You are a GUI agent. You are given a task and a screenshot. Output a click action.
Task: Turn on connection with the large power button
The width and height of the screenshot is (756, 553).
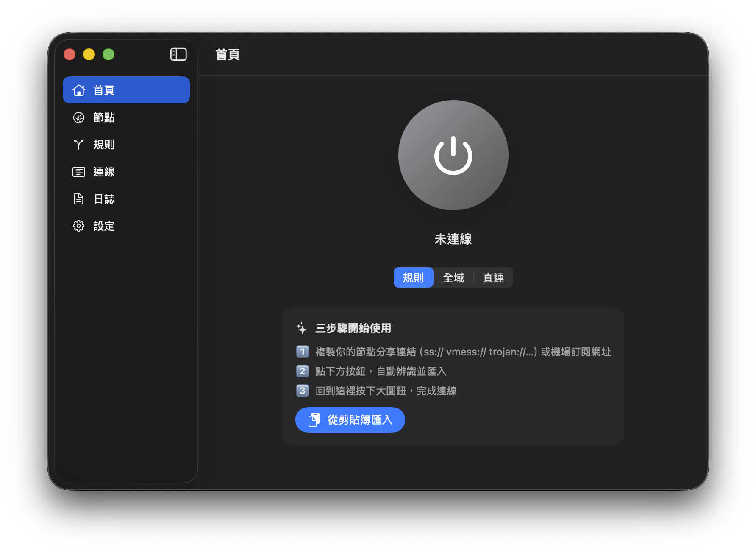[453, 155]
